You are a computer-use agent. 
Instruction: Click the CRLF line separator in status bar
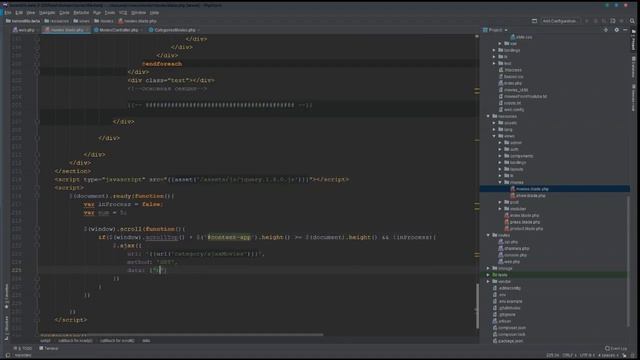(568, 355)
